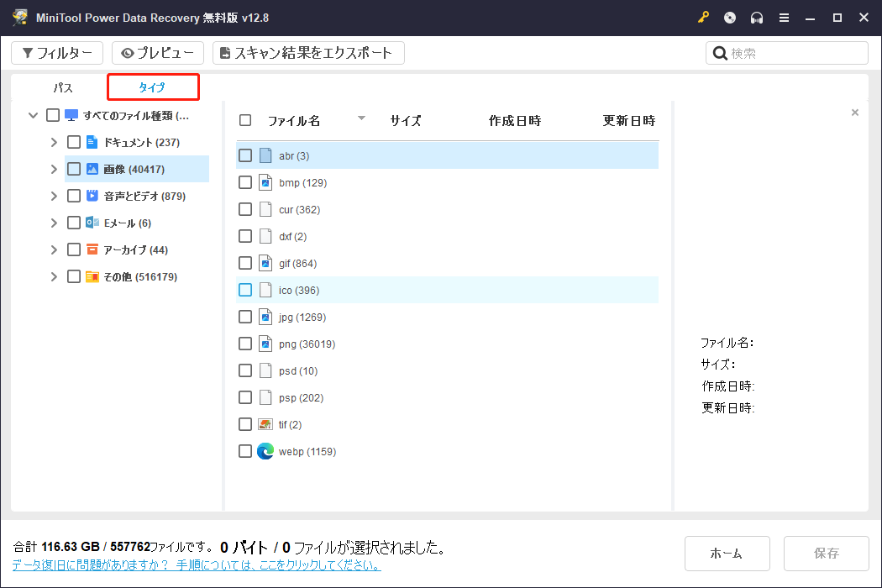882x588 pixels.
Task: Click the Filter icon button
Action: [x=30, y=52]
